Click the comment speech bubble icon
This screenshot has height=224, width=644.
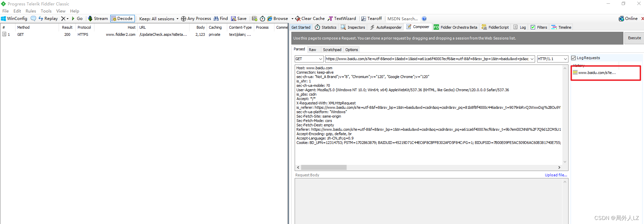coord(33,19)
